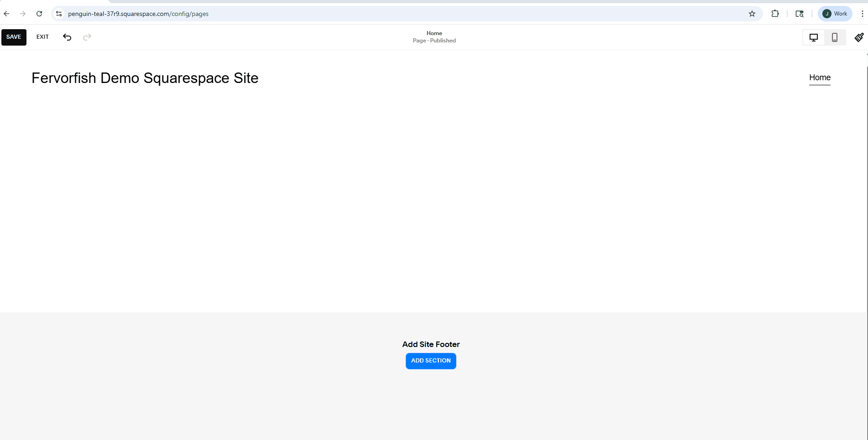868x440 pixels.
Task: Switch to desktop preview view
Action: coord(813,37)
